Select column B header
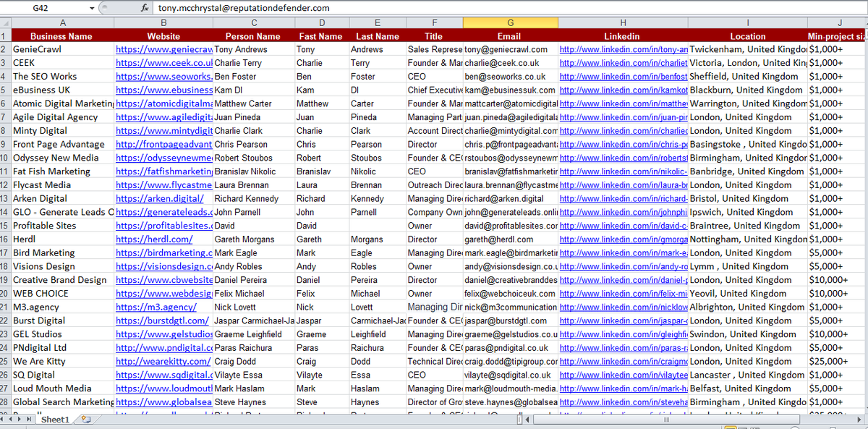Viewport: 868px width, 429px height. coord(163,22)
